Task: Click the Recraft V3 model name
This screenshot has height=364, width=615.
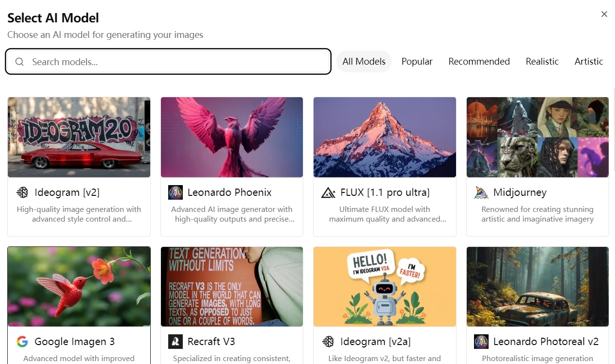Action: pyautogui.click(x=211, y=342)
